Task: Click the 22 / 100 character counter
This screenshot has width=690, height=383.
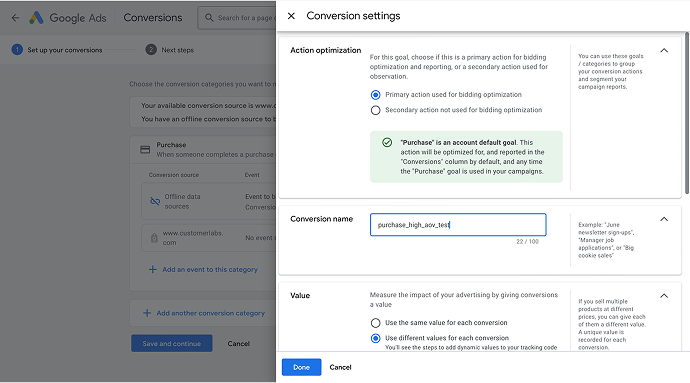Action: pos(527,242)
